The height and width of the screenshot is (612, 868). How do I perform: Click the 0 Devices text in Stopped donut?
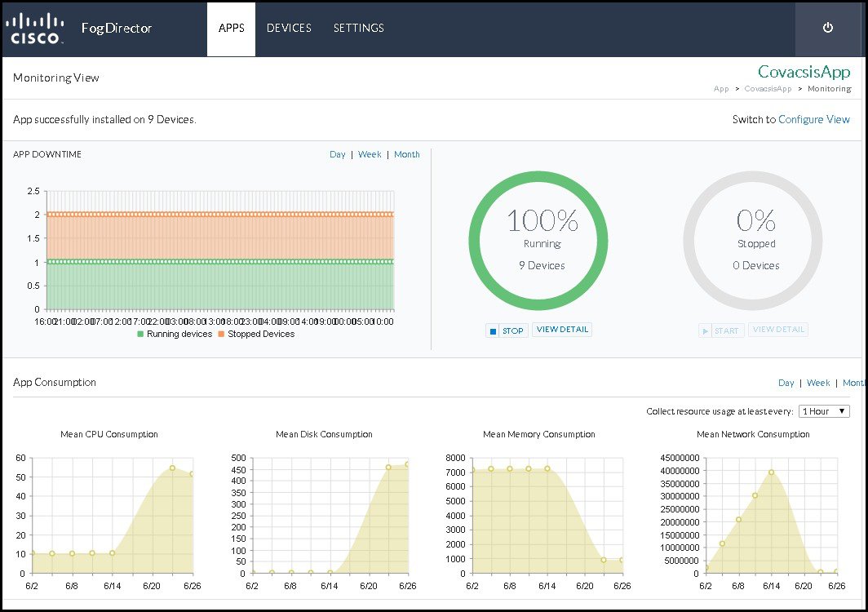[x=756, y=265]
